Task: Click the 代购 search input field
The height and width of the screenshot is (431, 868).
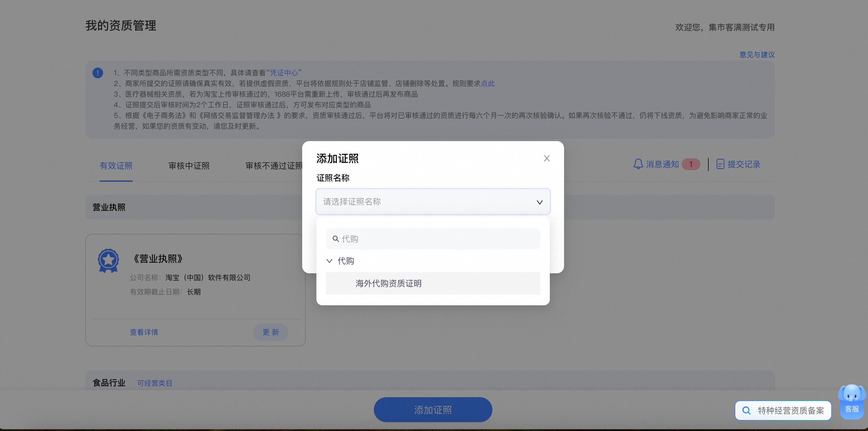Action: pos(433,239)
